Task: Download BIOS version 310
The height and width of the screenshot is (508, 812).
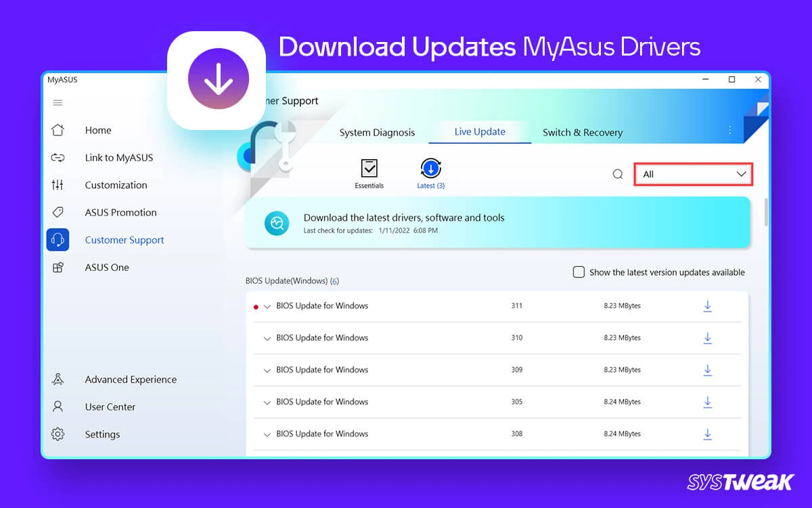Action: click(707, 338)
